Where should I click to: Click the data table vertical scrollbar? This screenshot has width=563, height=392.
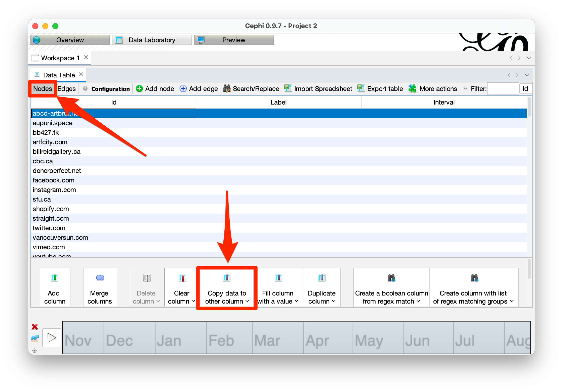(529, 107)
